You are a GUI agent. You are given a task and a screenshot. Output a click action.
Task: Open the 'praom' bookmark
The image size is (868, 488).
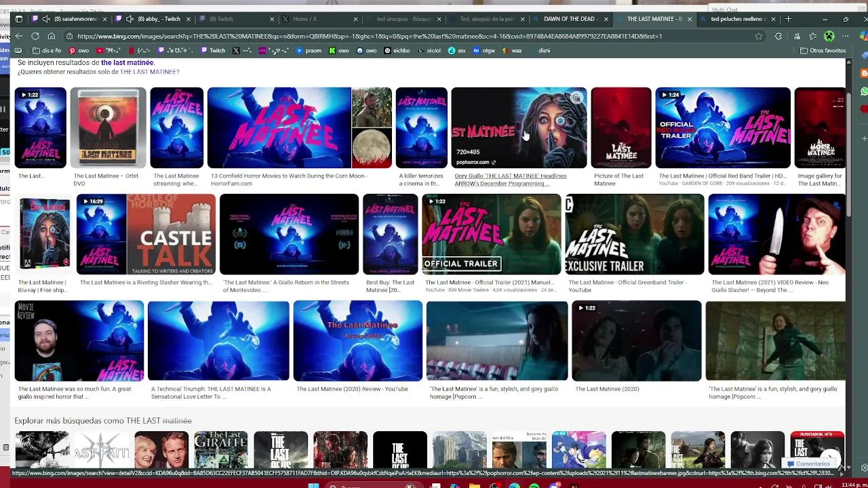(309, 50)
